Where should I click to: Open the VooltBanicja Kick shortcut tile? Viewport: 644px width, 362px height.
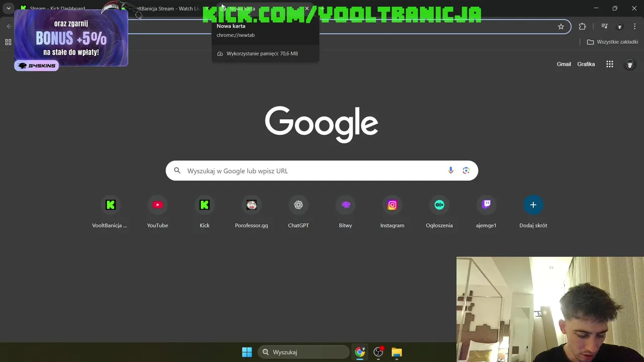(110, 212)
